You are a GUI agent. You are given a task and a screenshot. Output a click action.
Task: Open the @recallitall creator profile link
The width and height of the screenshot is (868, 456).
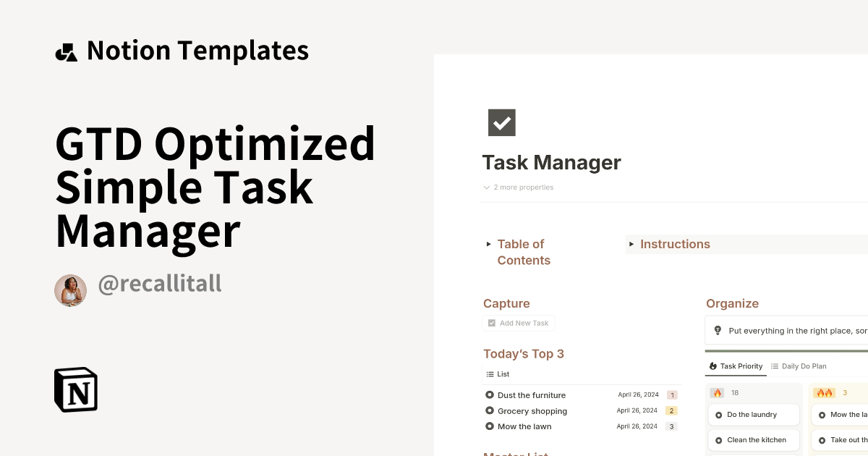coord(160,284)
